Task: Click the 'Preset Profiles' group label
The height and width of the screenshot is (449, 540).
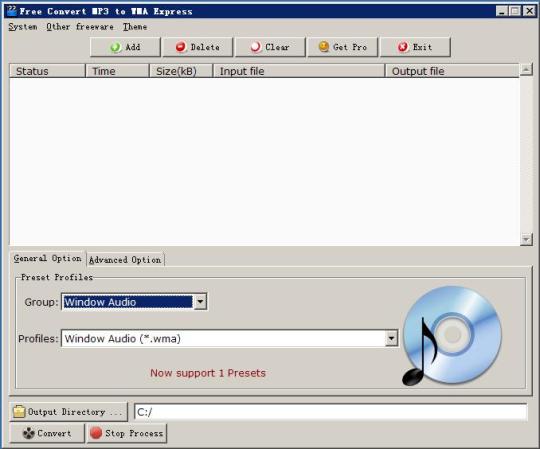Action: point(57,277)
